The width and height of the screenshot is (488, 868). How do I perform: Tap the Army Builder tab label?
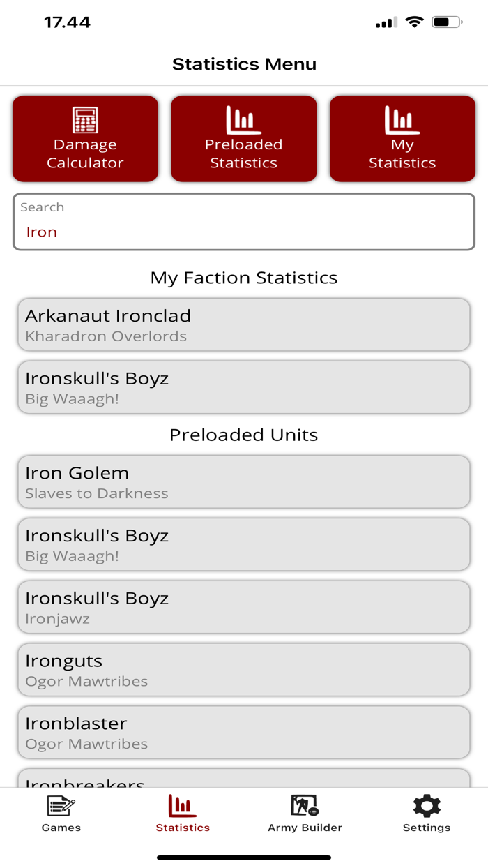[x=305, y=828]
